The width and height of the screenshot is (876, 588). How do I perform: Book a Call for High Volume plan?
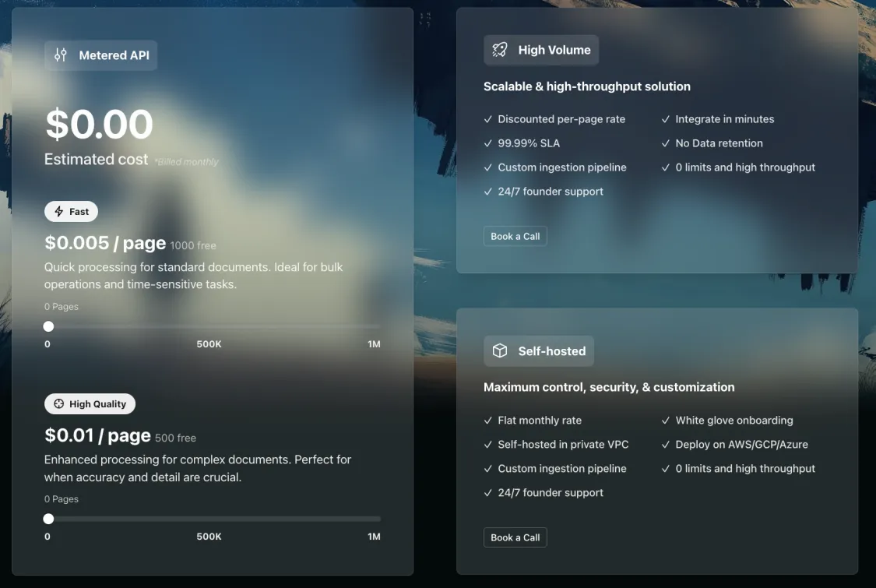coord(515,236)
